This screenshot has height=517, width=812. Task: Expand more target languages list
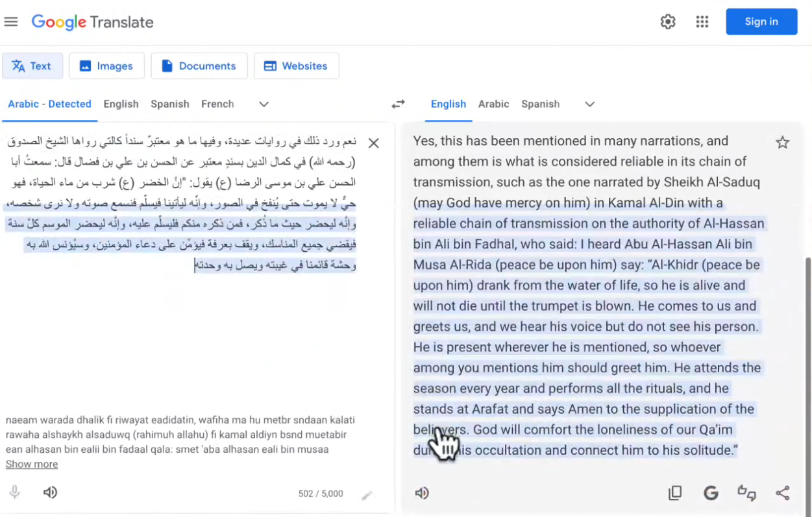[x=589, y=104]
